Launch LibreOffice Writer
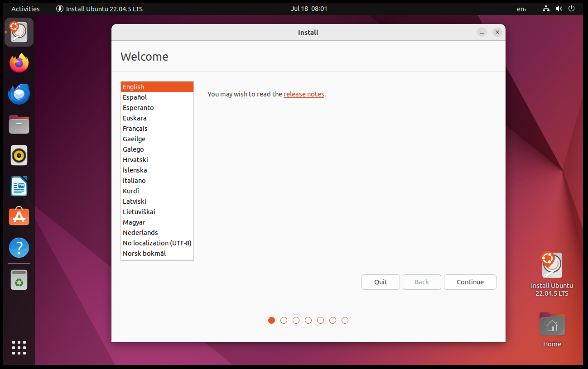Image resolution: width=588 pixels, height=369 pixels. pyautogui.click(x=19, y=186)
